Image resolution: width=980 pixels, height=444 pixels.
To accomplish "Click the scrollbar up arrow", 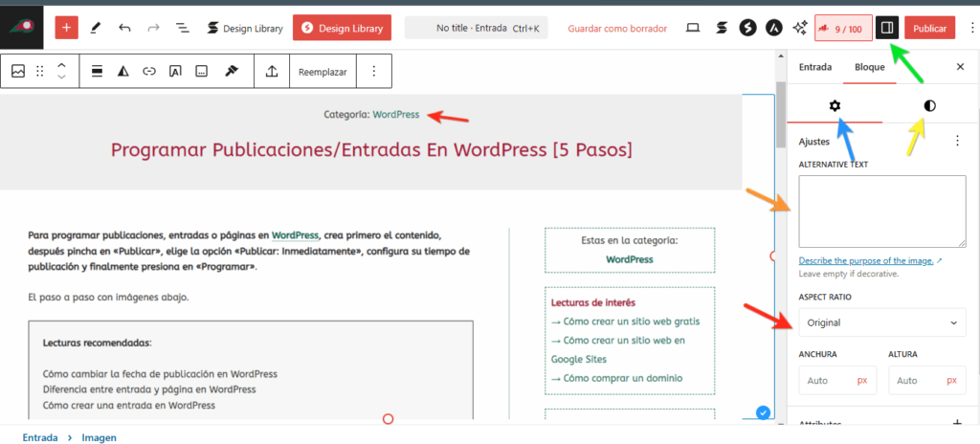I will click(780, 56).
